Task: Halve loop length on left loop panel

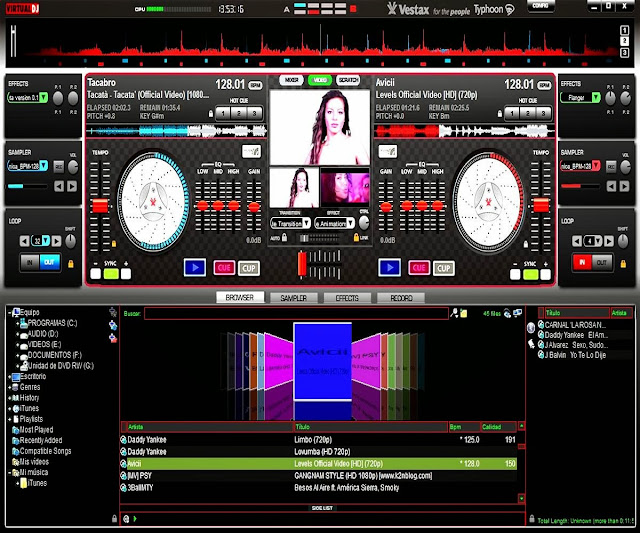Action: [x=24, y=241]
